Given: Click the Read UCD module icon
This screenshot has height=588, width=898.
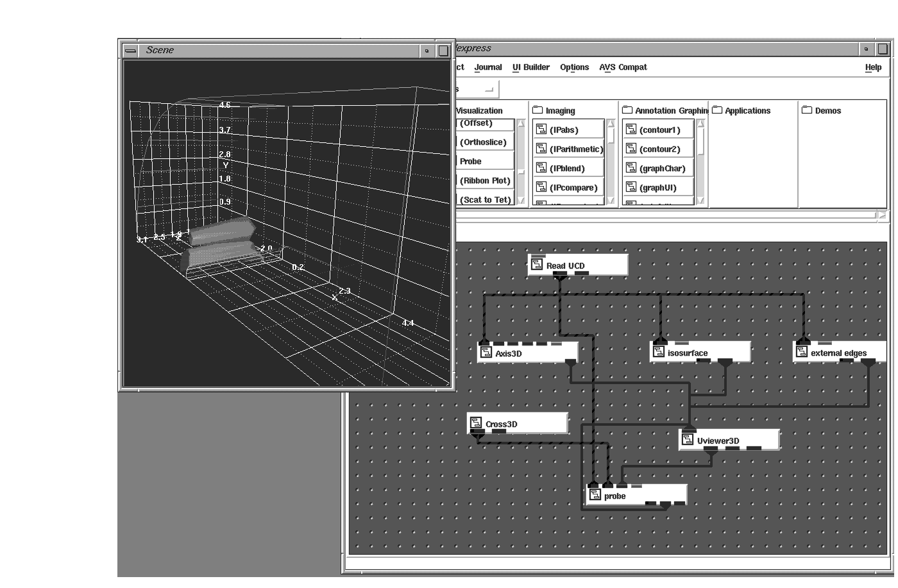Looking at the screenshot, I should coord(537,265).
